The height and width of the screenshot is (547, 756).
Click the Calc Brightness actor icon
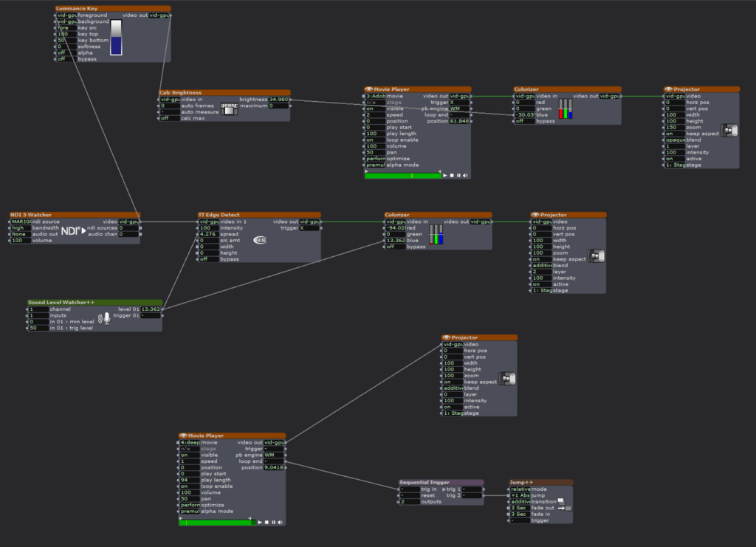point(230,109)
